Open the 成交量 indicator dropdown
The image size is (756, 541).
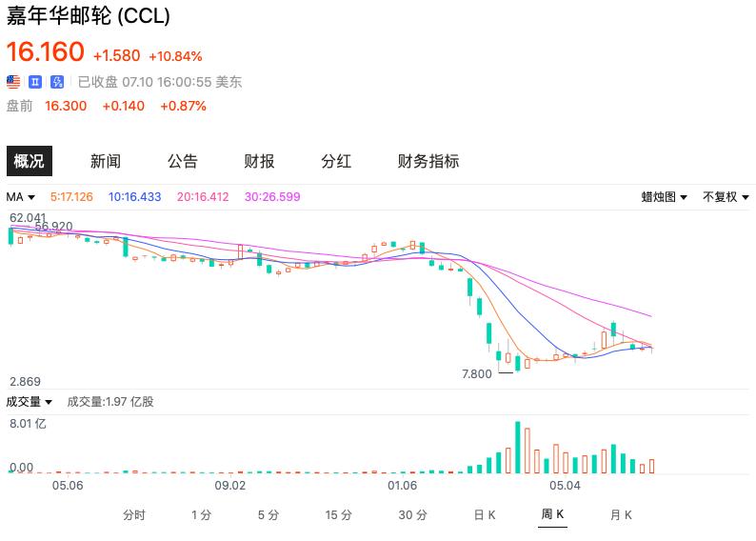coord(29,402)
